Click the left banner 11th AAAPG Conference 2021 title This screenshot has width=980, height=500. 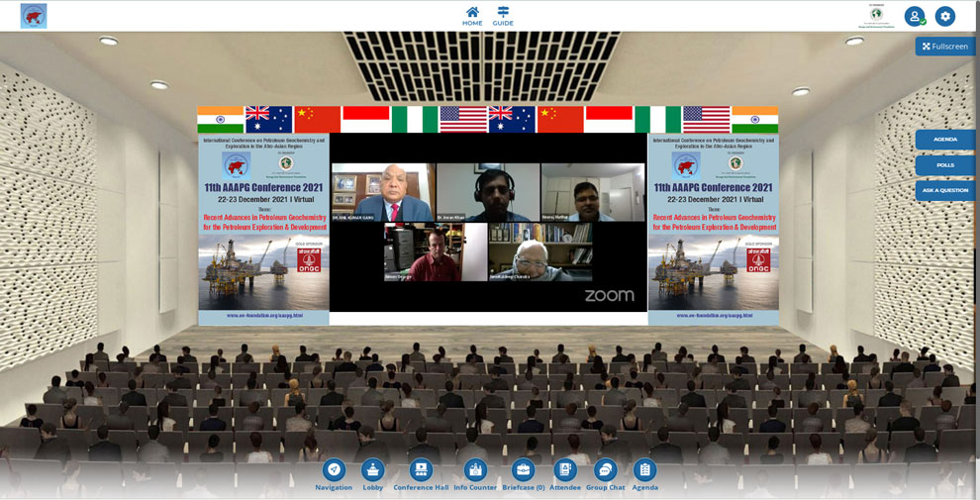click(x=263, y=187)
